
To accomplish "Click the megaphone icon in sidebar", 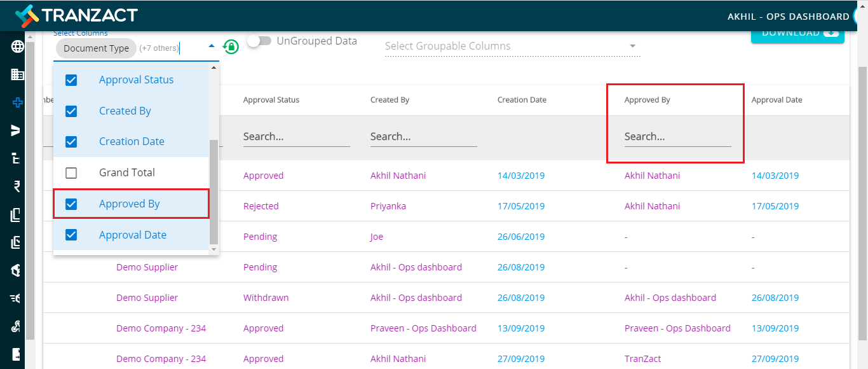I will (x=17, y=298).
